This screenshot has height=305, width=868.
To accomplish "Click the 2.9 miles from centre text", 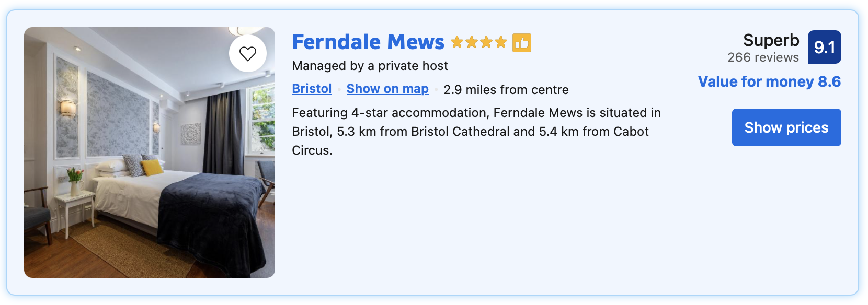I will (x=506, y=89).
